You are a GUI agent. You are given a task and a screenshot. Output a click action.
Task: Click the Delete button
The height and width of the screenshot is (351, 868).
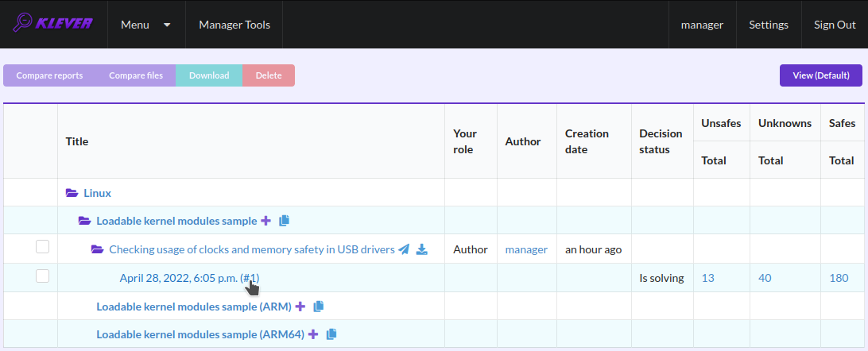coord(269,75)
